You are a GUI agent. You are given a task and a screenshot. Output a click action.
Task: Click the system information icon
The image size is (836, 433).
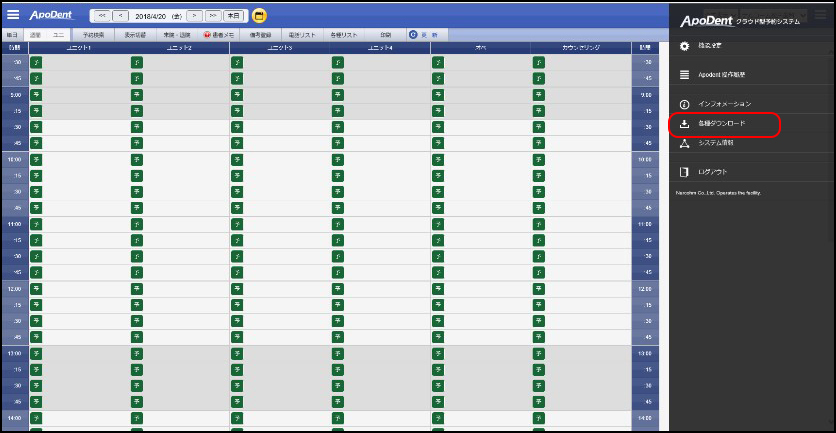685,143
